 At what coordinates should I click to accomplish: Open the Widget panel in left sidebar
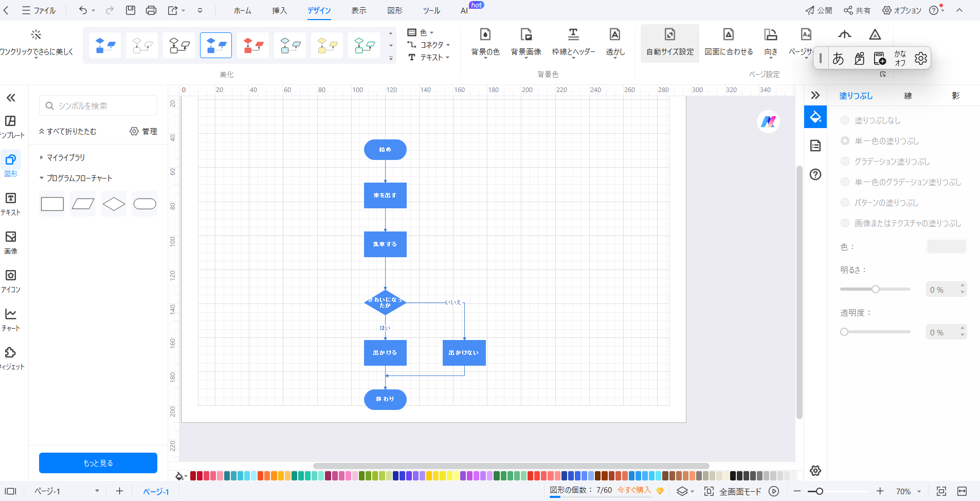point(11,359)
